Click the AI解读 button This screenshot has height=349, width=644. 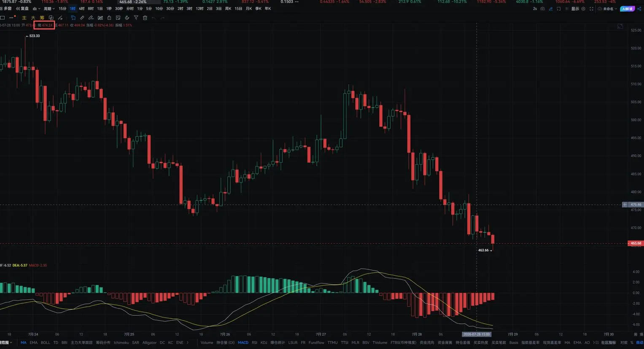627,8
